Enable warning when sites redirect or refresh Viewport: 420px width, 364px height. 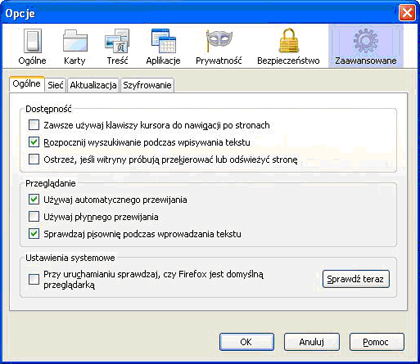point(34,160)
